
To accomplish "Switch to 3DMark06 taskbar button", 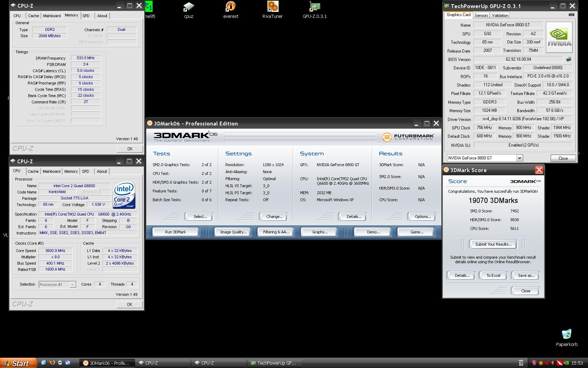I will tap(107, 363).
